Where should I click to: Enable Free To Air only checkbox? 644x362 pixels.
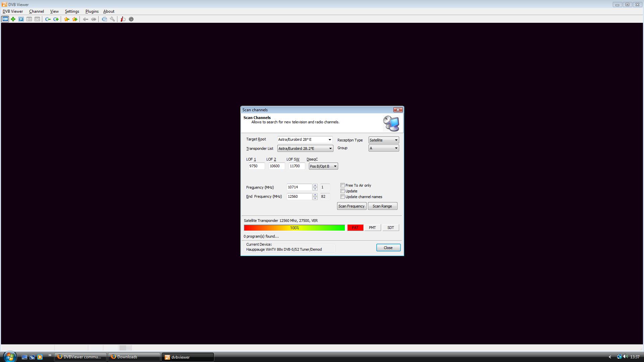coord(342,185)
